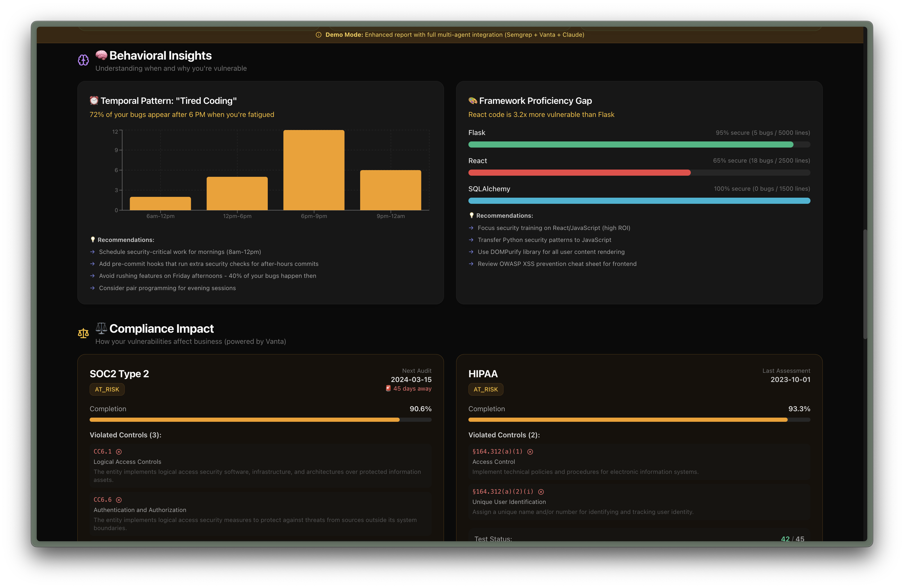
Task: Click the green Flask security progress bar
Action: pyautogui.click(x=630, y=145)
